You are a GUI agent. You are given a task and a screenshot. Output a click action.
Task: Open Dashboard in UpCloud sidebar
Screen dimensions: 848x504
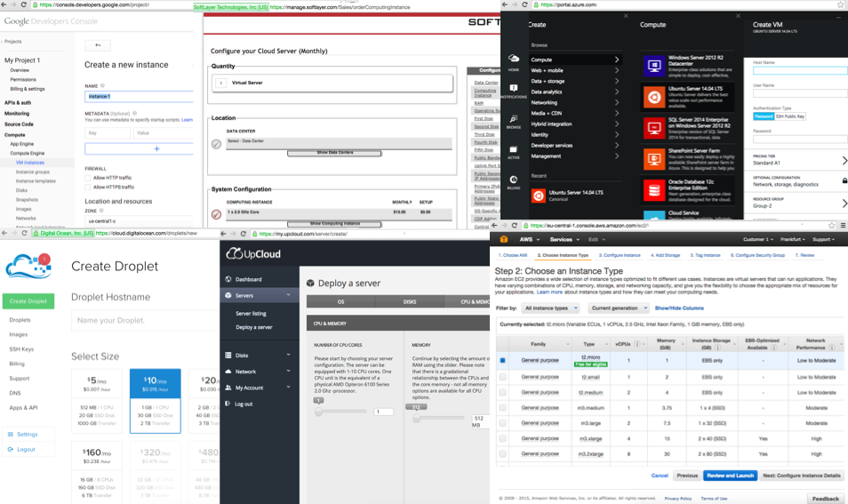pyautogui.click(x=248, y=280)
